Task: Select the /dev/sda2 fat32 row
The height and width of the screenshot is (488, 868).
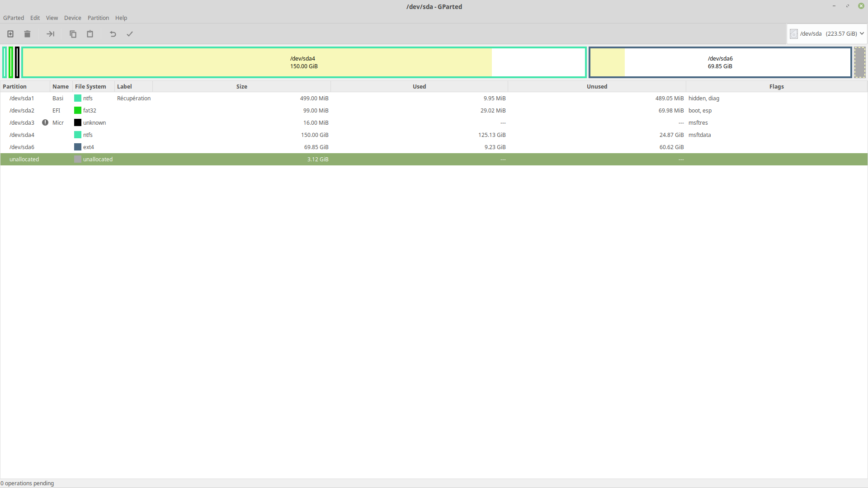Action: 181,110
